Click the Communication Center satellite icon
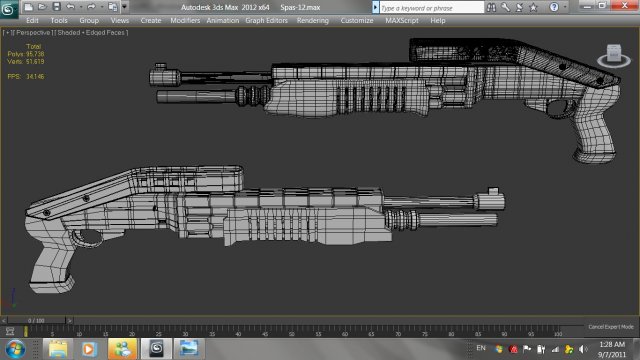Viewport: 640px width, 360px height. tap(519, 7)
